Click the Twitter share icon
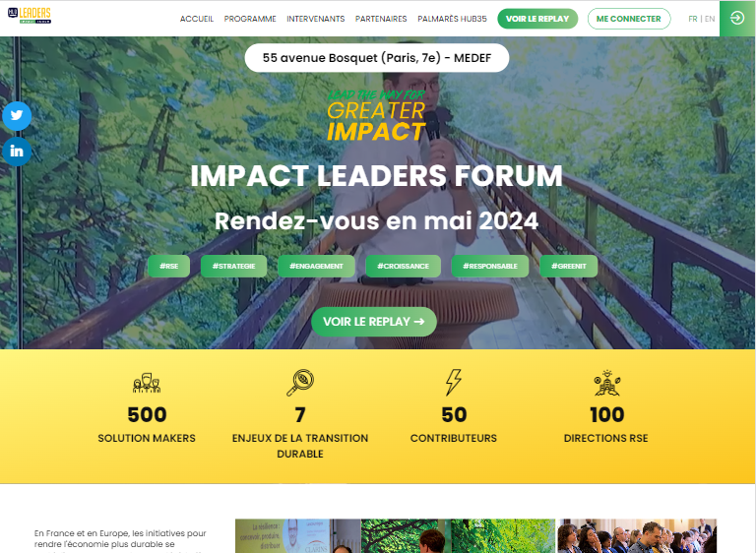Viewport: 756px width, 553px height. [17, 116]
